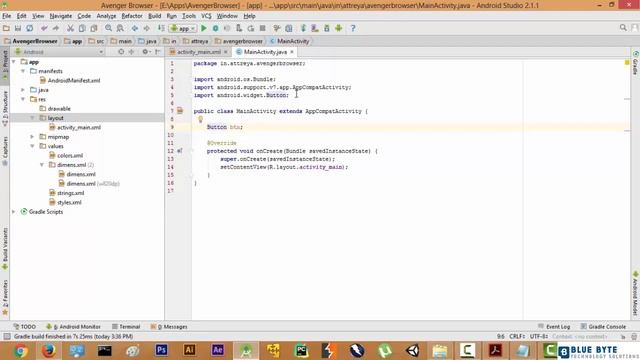Click the avengerbrowser breadcrumb
This screenshot has width=640, height=360.
point(238,41)
